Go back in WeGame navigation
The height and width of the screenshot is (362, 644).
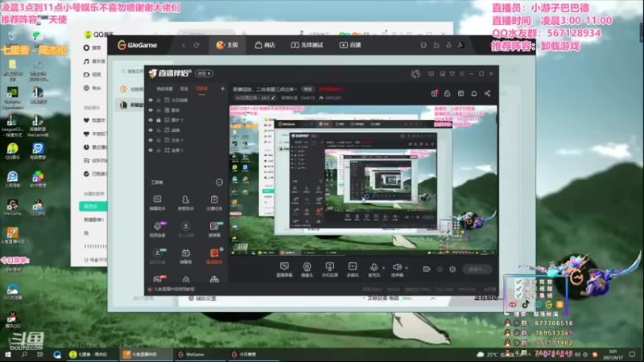[184, 45]
